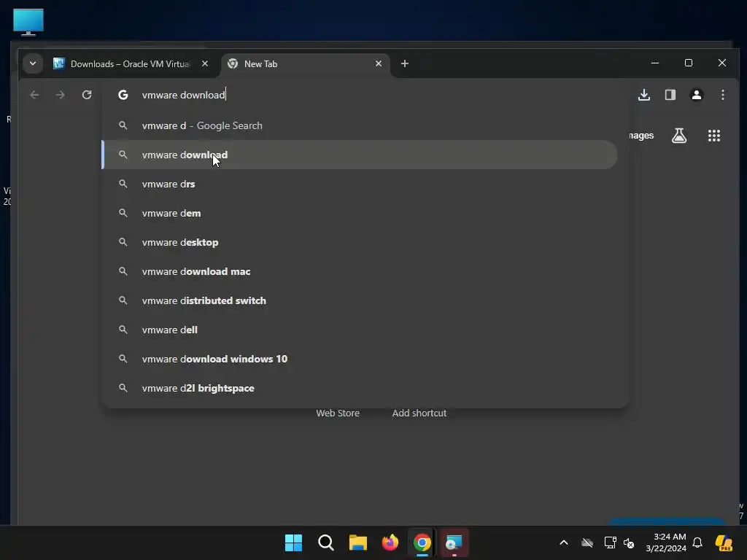The height and width of the screenshot is (560, 747).
Task: Close the Downloads – Oracle VM VirtualBox tab
Action: coord(205,63)
